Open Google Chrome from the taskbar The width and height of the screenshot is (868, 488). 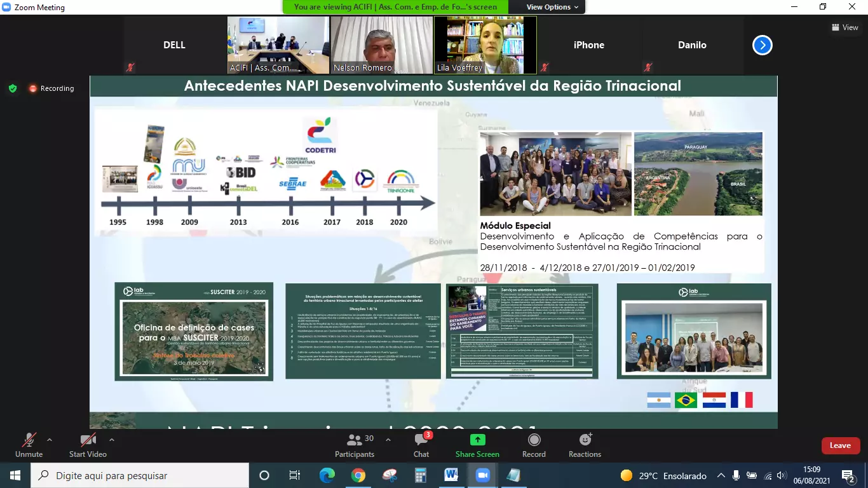358,475
